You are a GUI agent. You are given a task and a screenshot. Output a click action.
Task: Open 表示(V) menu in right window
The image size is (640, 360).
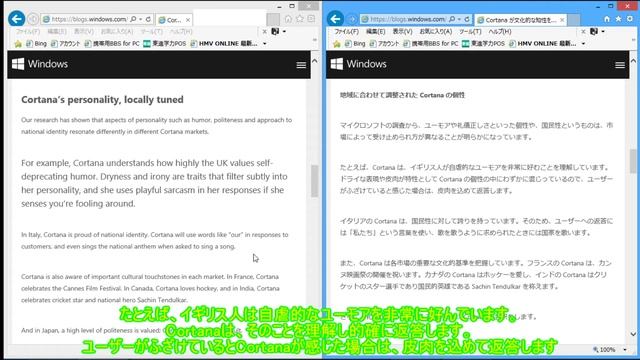(x=402, y=31)
